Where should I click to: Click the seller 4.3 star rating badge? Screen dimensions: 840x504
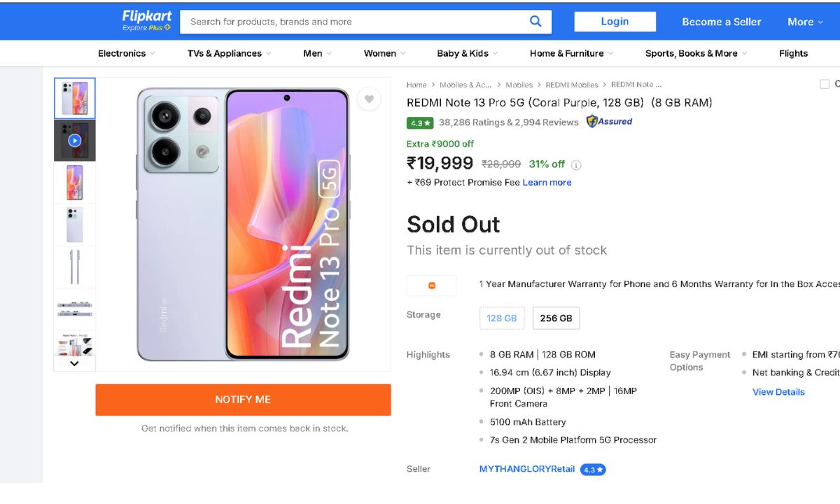(593, 470)
